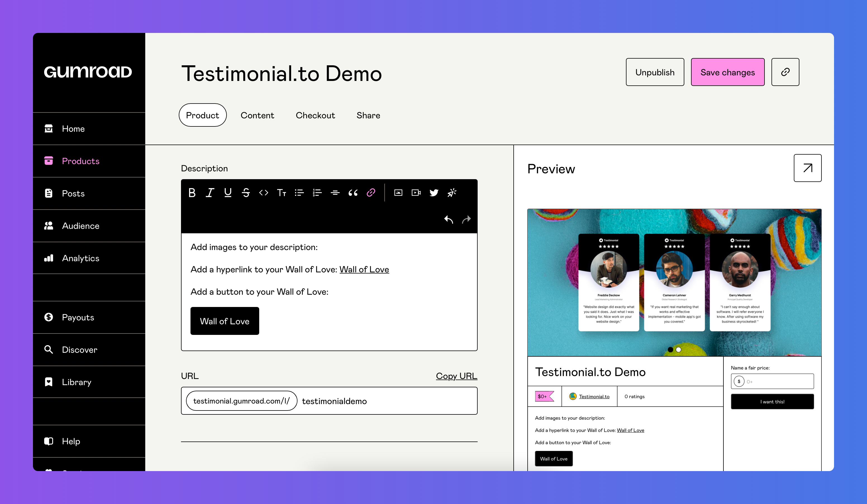The height and width of the screenshot is (504, 867).
Task: Click the Wall of Love button in editor
Action: [225, 321]
